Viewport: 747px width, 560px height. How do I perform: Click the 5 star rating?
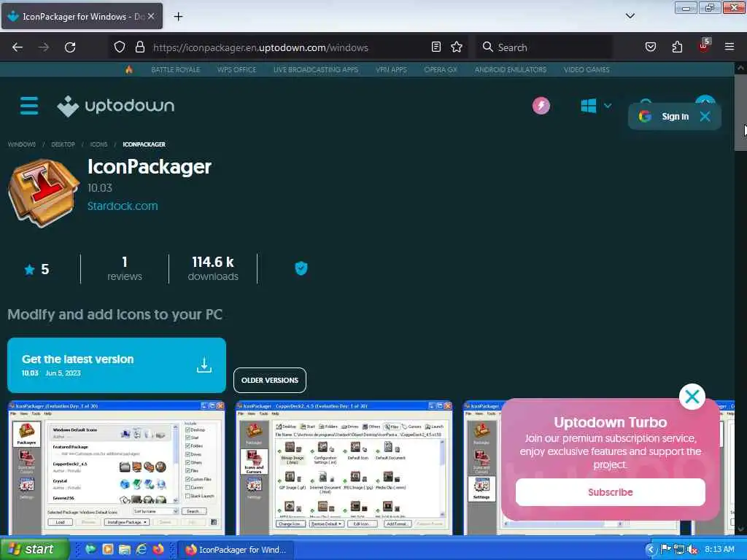click(x=37, y=270)
